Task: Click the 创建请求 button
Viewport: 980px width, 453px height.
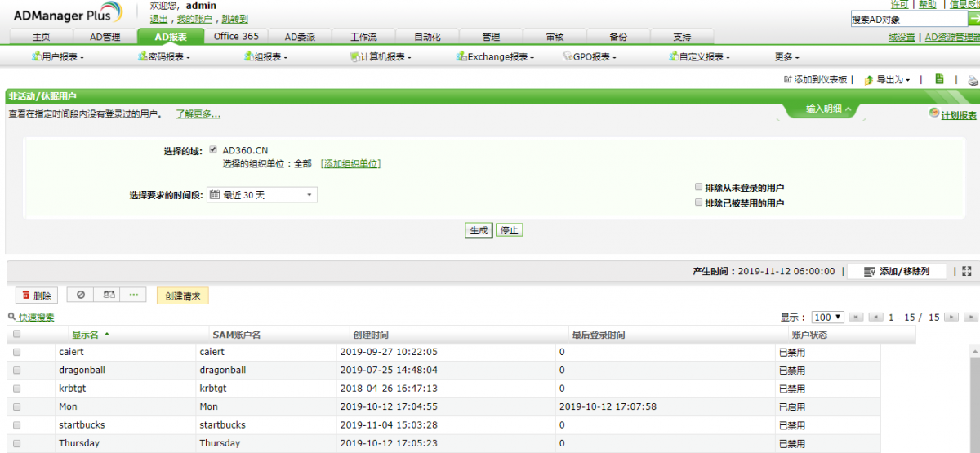Action: (x=183, y=295)
